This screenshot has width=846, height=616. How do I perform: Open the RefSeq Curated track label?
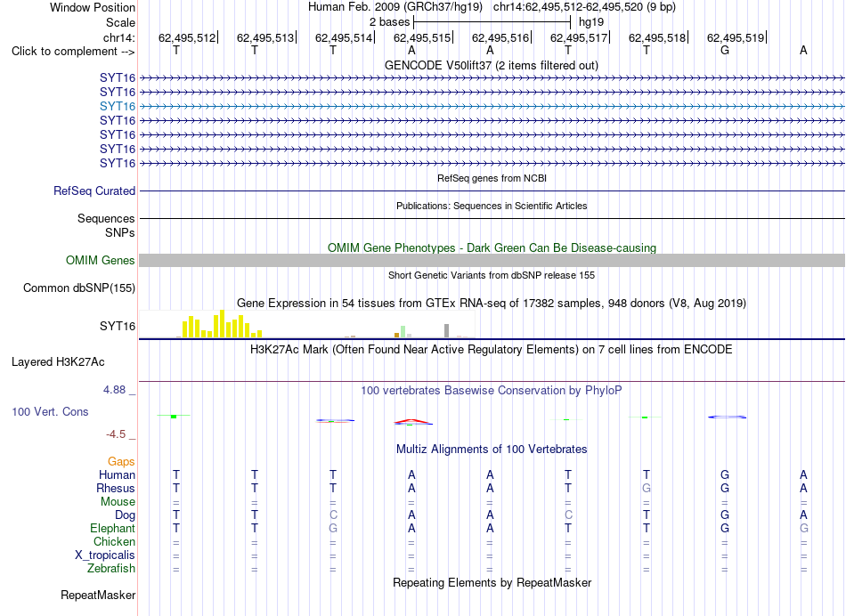pyautogui.click(x=94, y=191)
